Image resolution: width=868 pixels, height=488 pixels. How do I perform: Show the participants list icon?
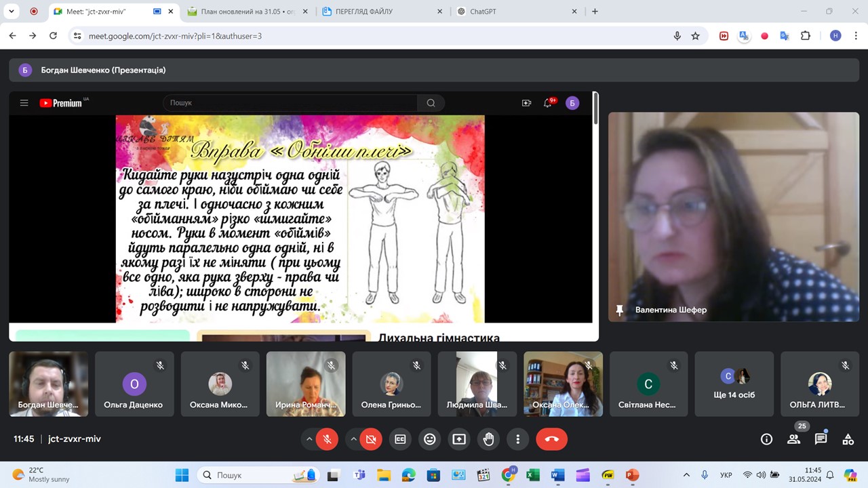(x=793, y=439)
